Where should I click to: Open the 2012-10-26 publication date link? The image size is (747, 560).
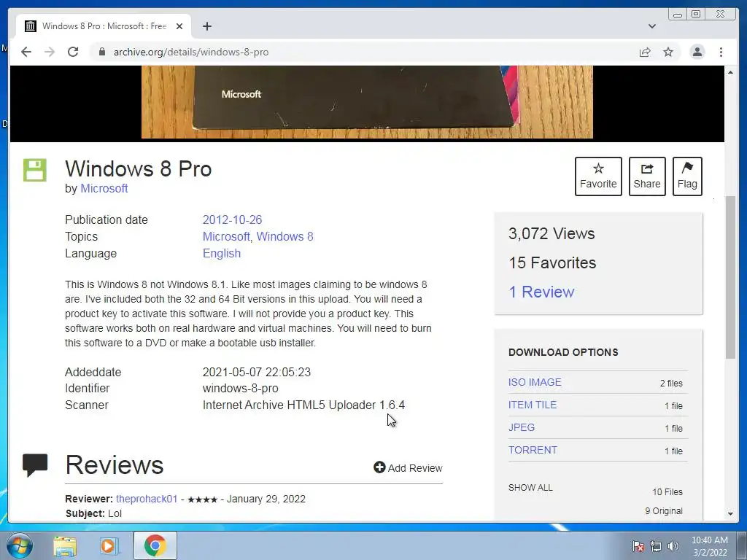(232, 219)
